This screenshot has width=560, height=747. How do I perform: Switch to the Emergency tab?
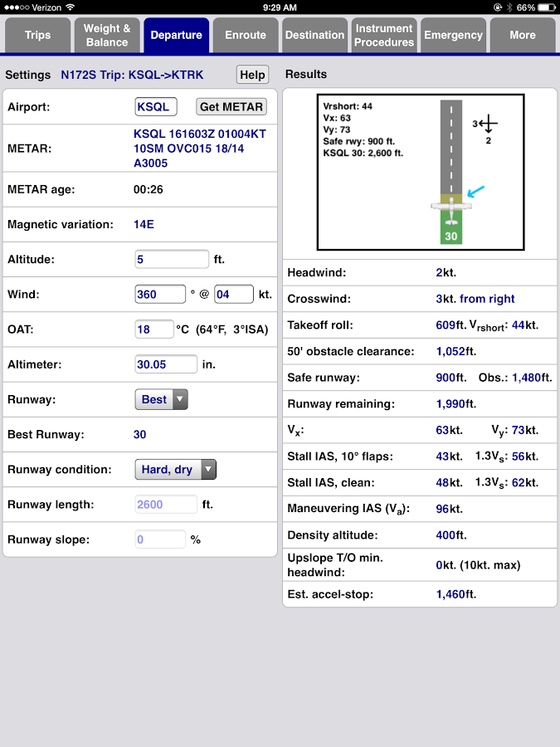pos(453,35)
